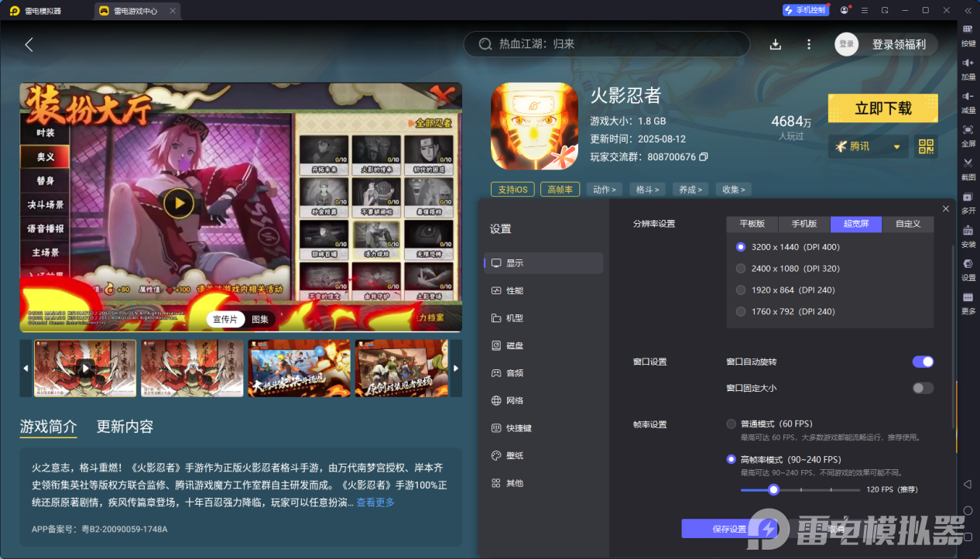Screen dimensions: 980x559
Task: Open the hamburger menu in title bar
Action: click(864, 10)
